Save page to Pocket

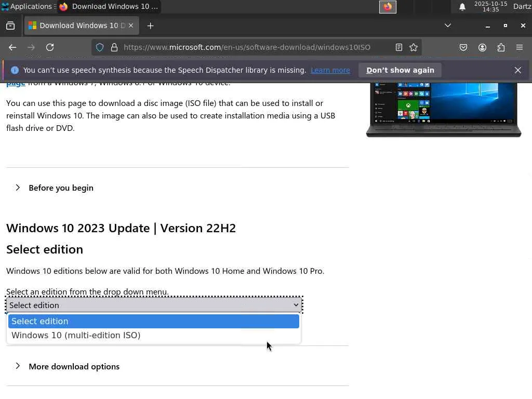463,47
